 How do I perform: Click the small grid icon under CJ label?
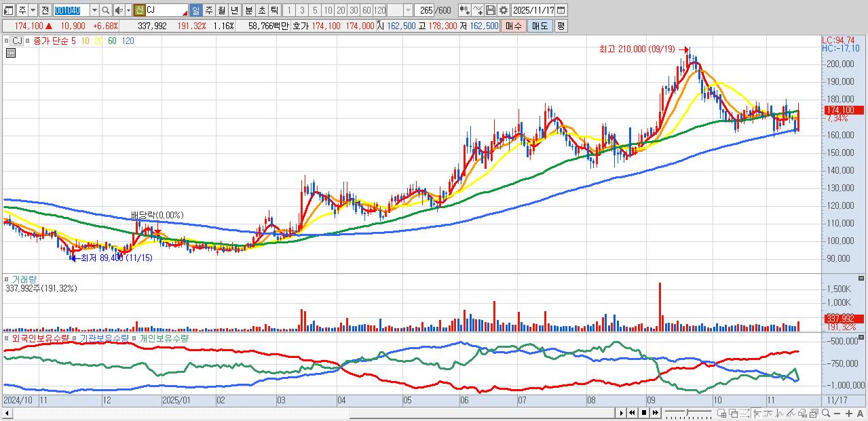(x=11, y=52)
